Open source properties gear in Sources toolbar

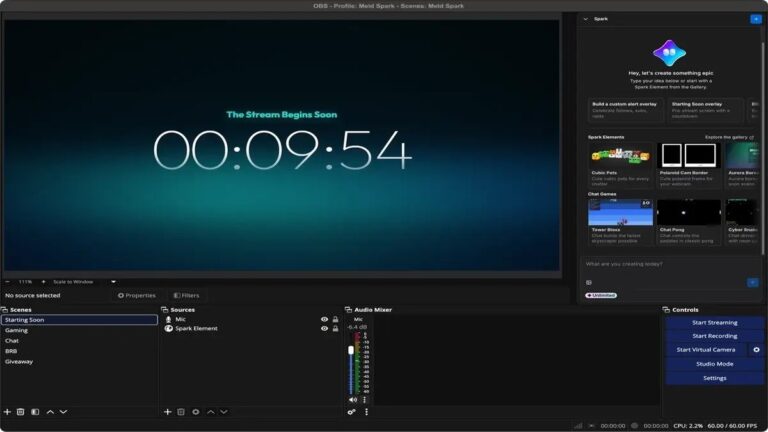195,412
